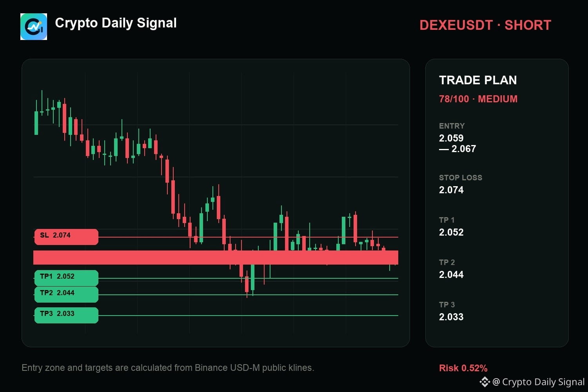Select the SL 2.074 red label
588x392 pixels.
pos(66,237)
